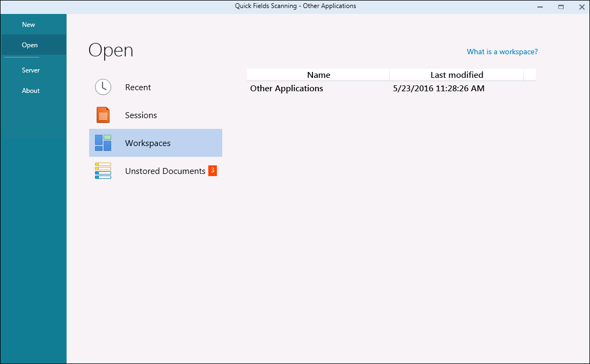Click the orange badge showing 3
This screenshot has width=590, height=364.
(x=213, y=170)
